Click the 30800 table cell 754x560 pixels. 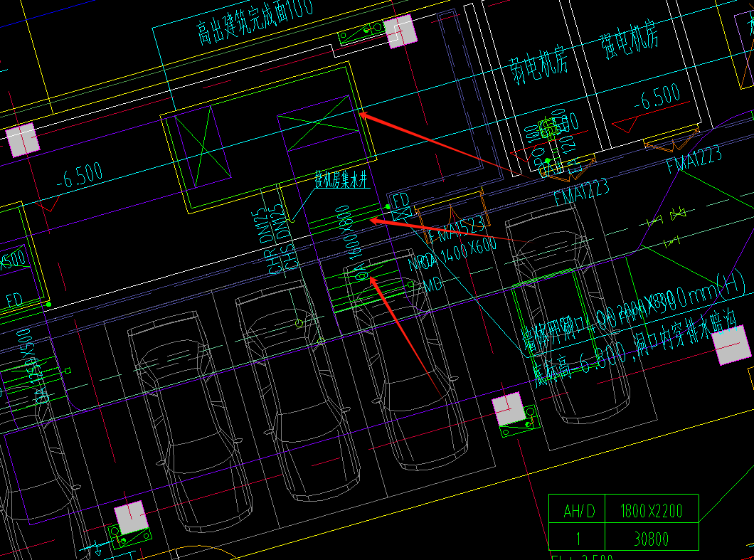tap(652, 537)
